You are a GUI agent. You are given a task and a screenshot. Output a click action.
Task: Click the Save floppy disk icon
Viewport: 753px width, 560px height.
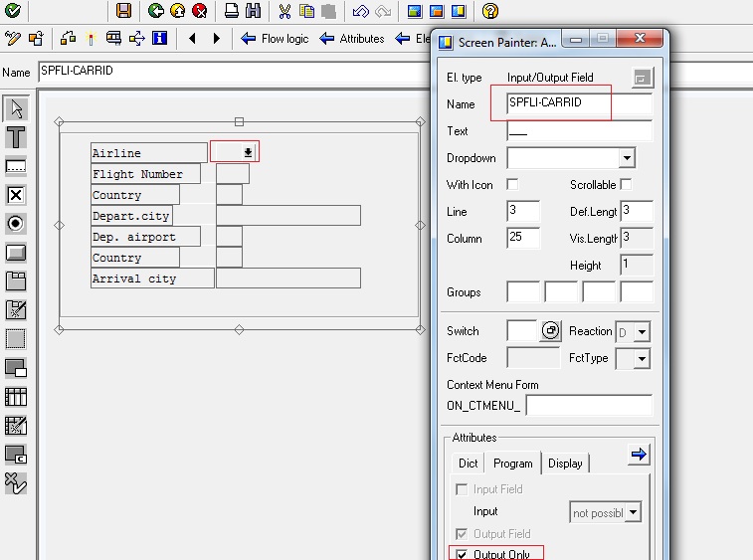pos(123,11)
